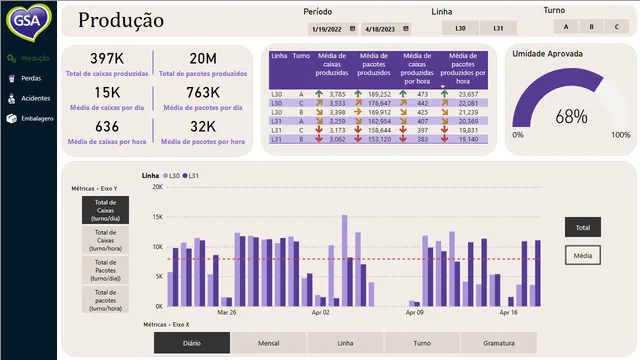Select Total de Pacotes (turno/dia) metric

[x=105, y=270]
